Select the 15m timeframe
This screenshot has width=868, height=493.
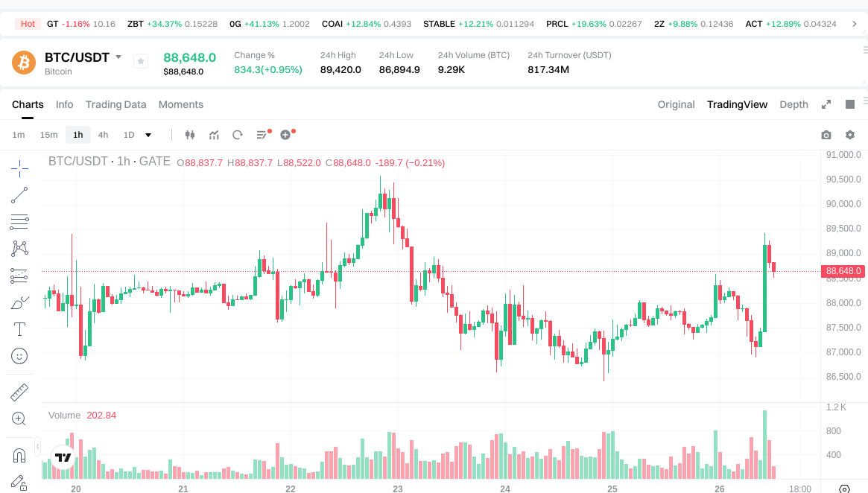(48, 135)
